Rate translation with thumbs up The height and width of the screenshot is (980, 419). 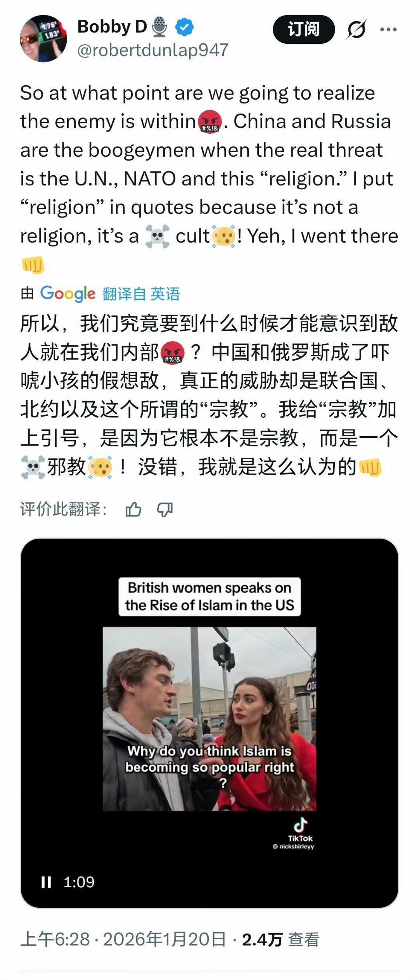point(133,510)
